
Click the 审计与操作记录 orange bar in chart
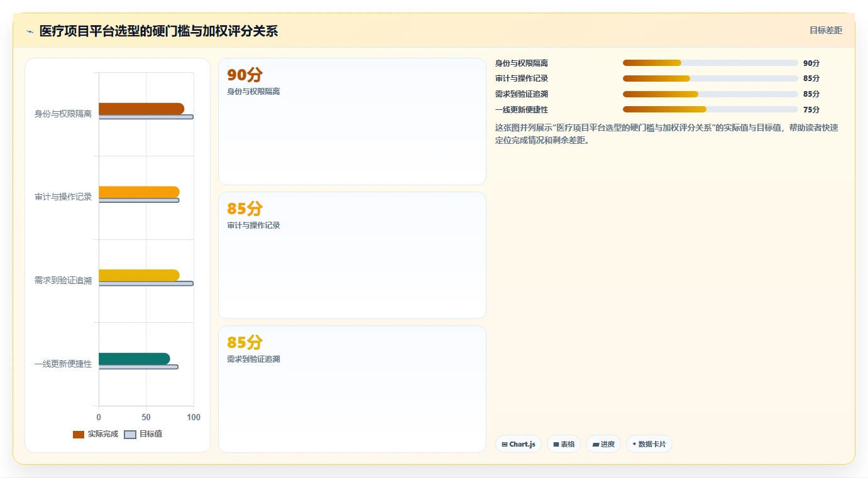pos(139,192)
